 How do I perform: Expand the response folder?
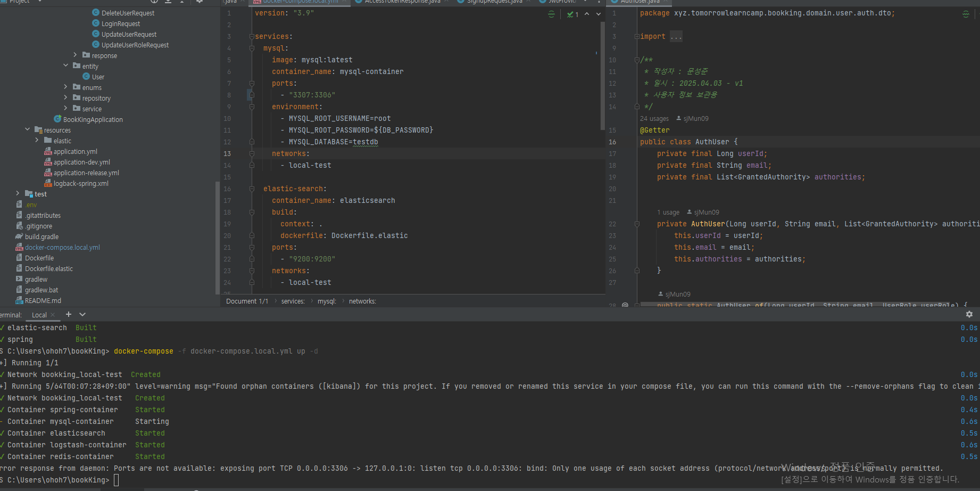click(x=75, y=55)
